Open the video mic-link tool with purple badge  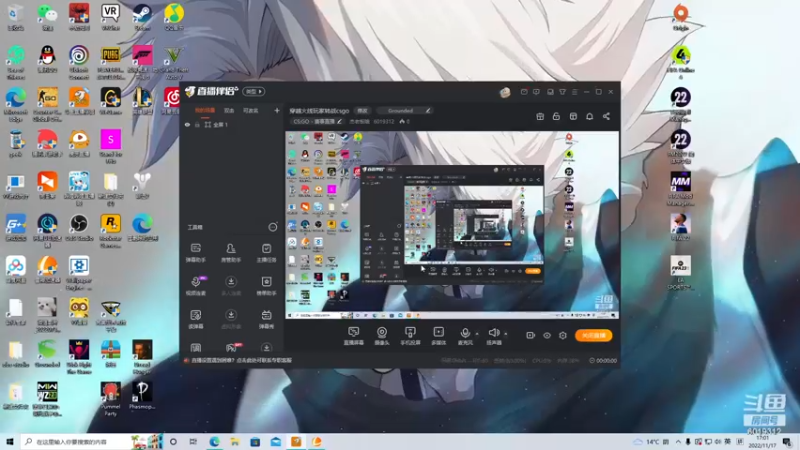pos(196,286)
